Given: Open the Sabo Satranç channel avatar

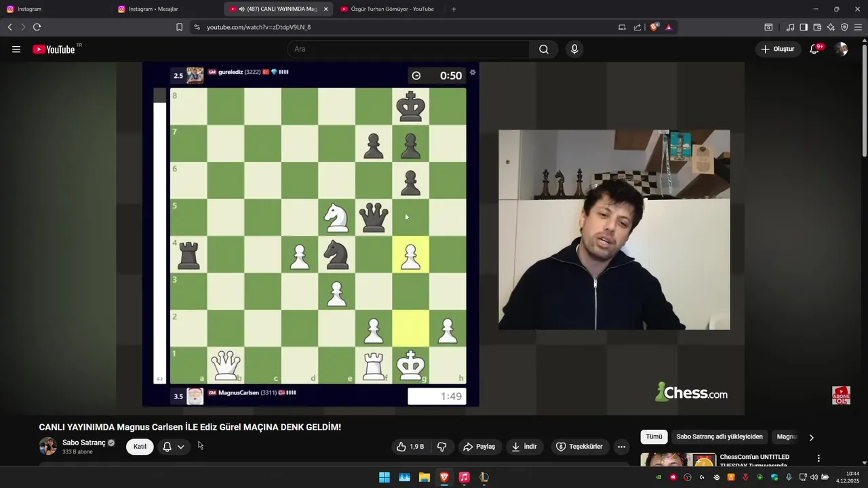Looking at the screenshot, I should point(48,446).
